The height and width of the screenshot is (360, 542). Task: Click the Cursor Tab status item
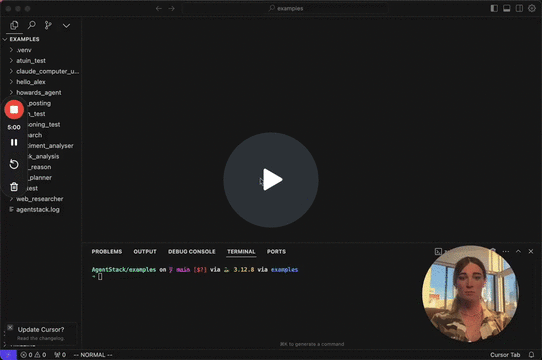pos(505,355)
